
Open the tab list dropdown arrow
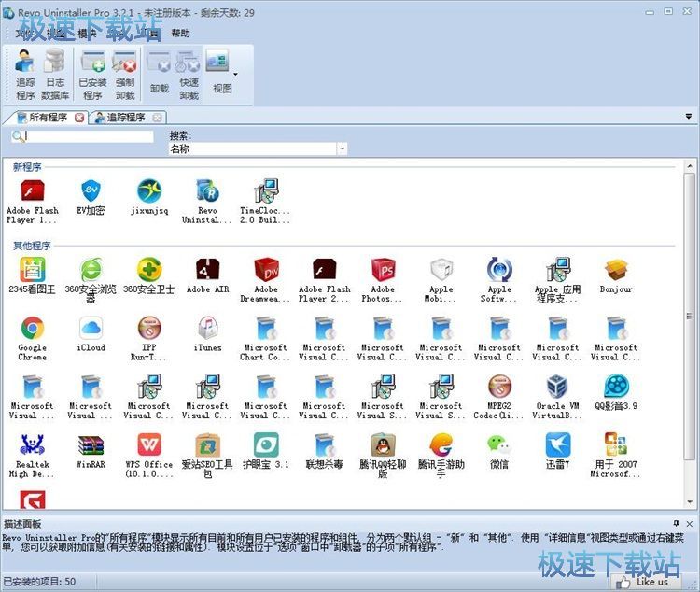pyautogui.click(x=689, y=117)
